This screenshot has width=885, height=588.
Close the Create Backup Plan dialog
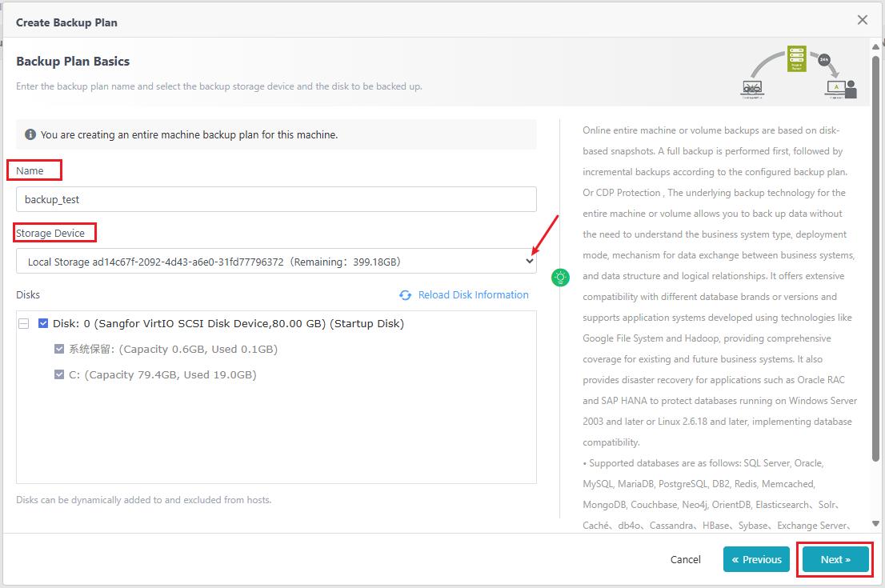(862, 20)
